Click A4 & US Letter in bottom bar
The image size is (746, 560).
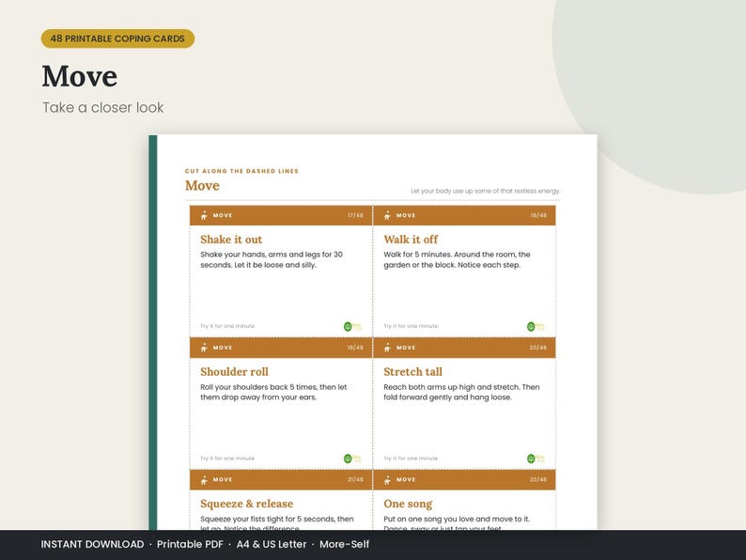[x=272, y=544]
